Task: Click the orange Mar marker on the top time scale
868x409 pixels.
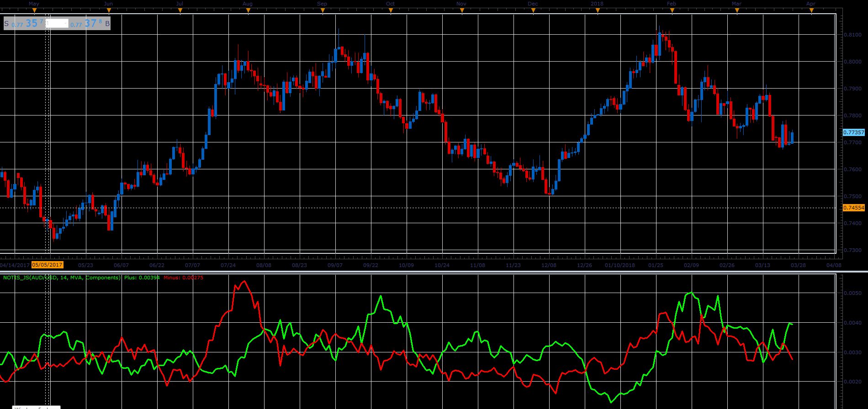Action: pos(737,10)
